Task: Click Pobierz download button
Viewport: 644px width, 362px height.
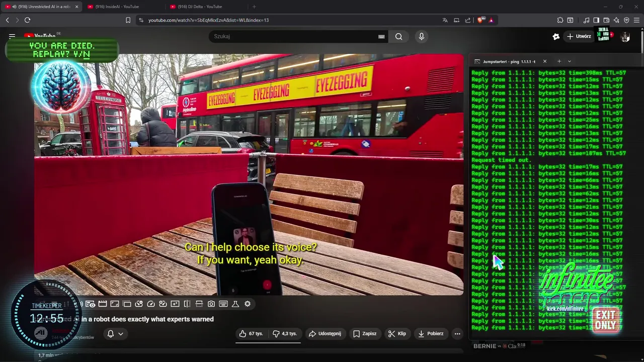Action: coord(431,333)
